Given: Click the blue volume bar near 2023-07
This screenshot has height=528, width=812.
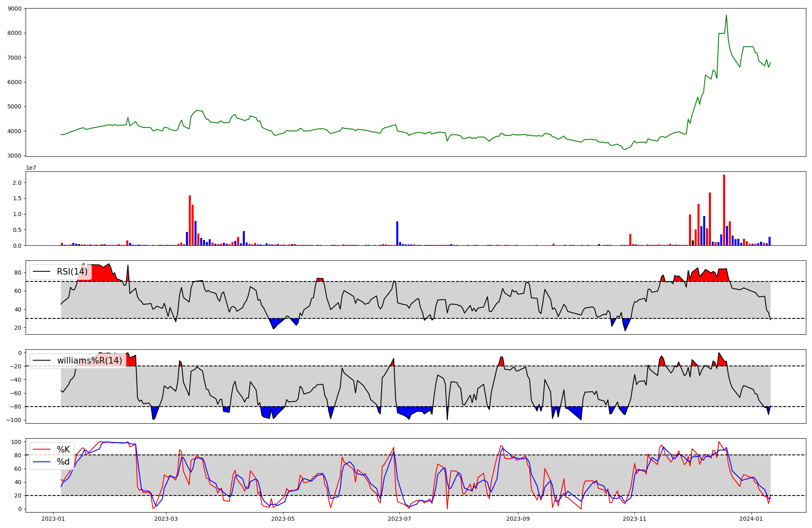Looking at the screenshot, I should [397, 233].
